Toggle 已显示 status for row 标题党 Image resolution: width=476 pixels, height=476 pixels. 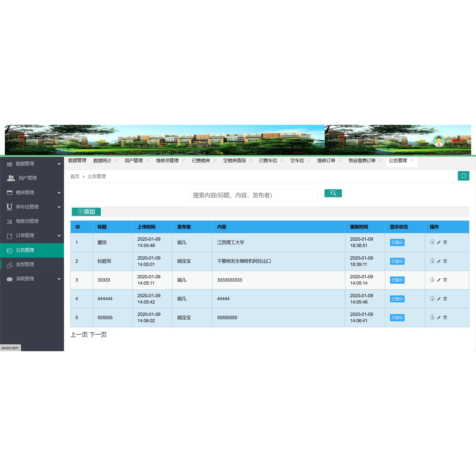[x=397, y=261]
